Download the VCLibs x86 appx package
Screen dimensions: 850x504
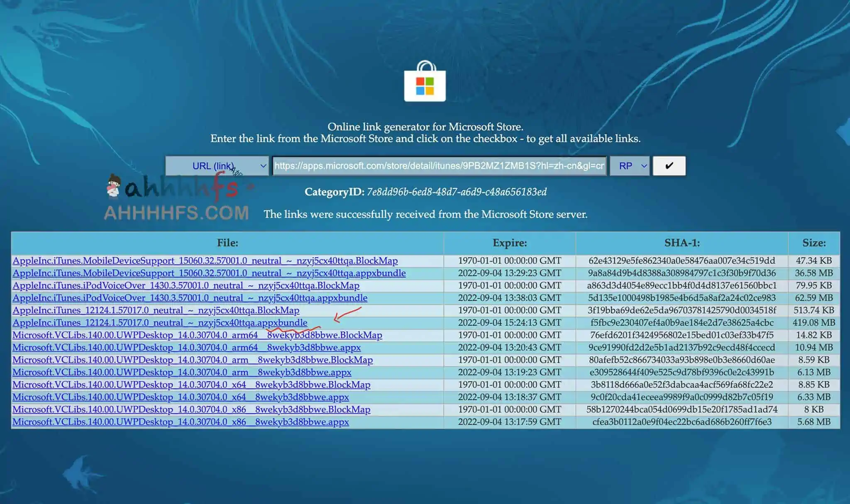click(x=181, y=422)
